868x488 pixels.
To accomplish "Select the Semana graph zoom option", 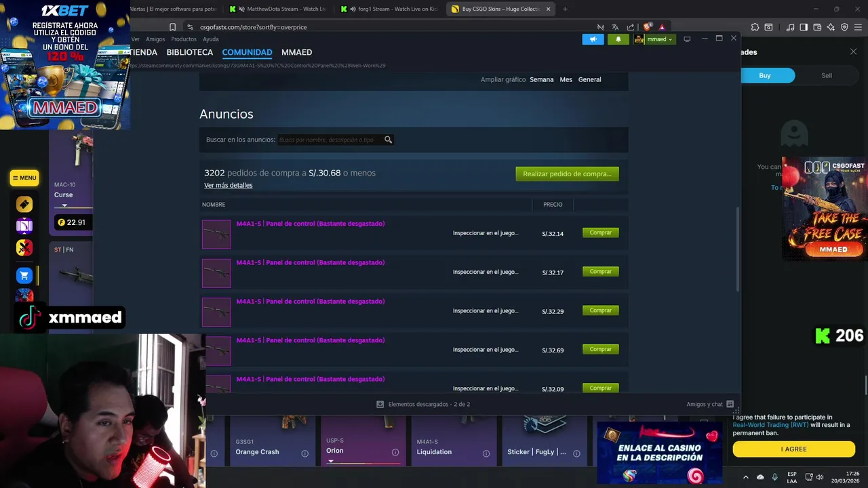I will tap(541, 79).
